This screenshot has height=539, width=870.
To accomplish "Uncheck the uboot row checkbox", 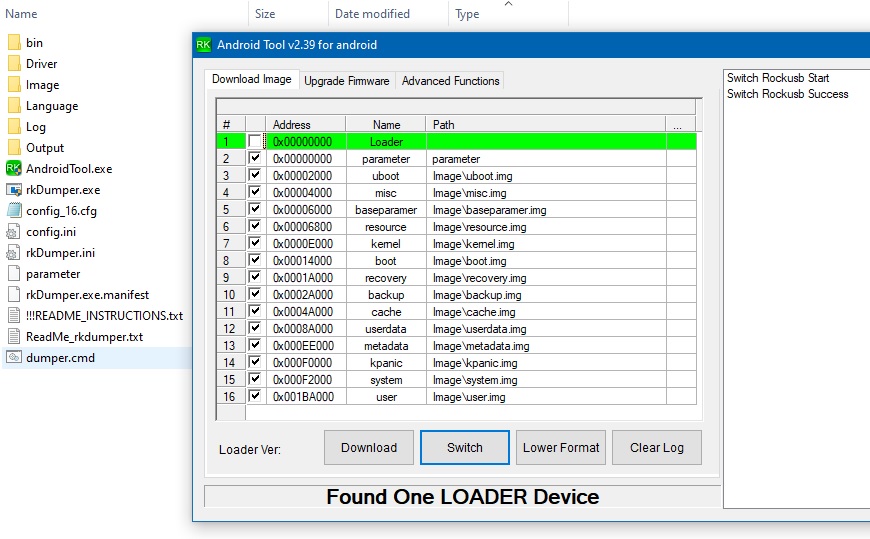I will point(254,175).
